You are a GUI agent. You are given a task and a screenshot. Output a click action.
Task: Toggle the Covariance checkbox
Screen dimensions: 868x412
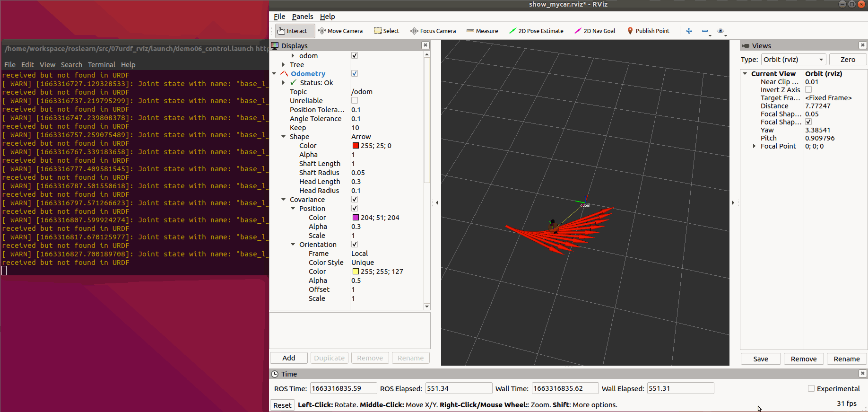click(355, 200)
